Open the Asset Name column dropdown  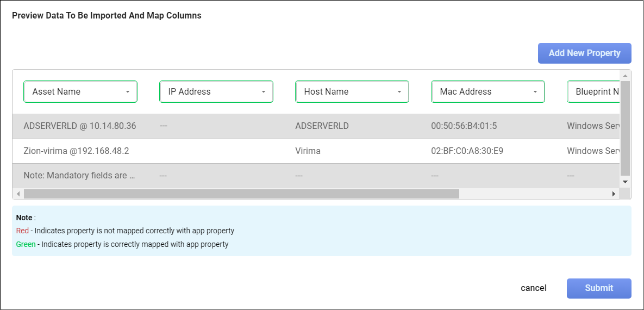80,92
